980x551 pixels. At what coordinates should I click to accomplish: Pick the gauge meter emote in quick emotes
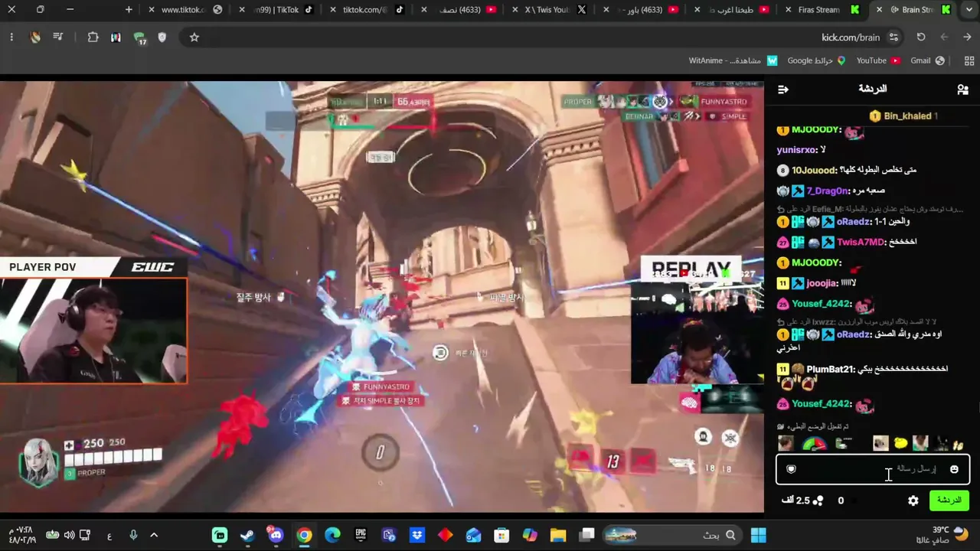point(814,443)
